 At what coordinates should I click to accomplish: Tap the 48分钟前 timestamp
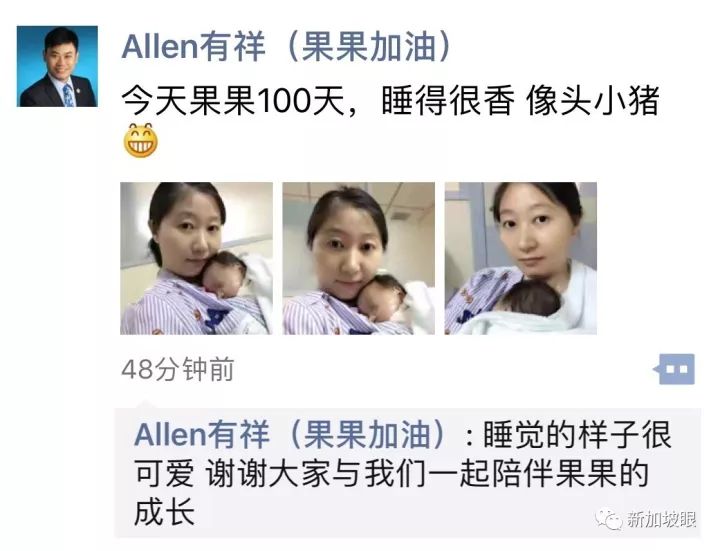pos(178,369)
